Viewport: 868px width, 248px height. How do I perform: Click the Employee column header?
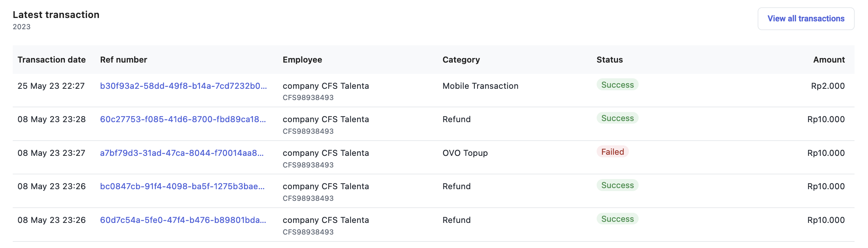click(302, 60)
